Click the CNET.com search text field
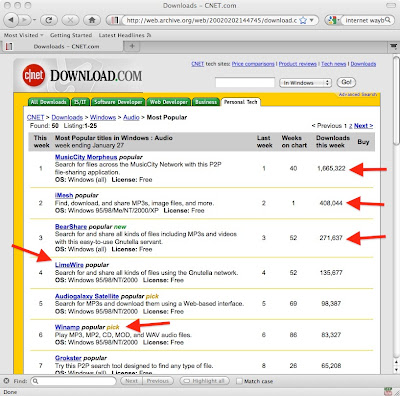Image resolution: width=400 pixels, height=396 pixels. coord(245,82)
